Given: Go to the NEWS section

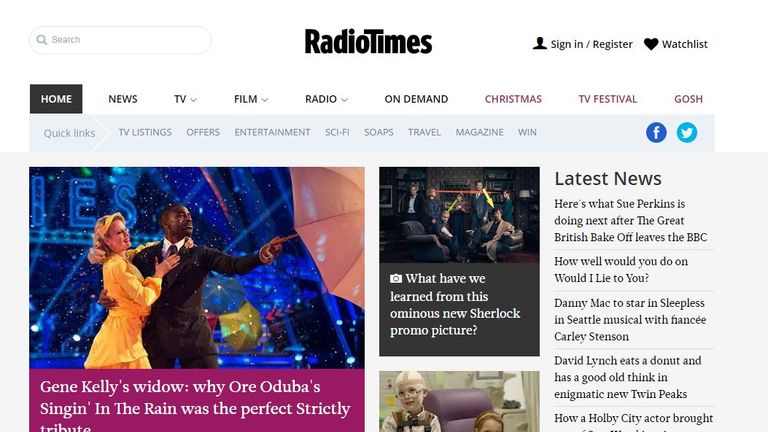Looking at the screenshot, I should (123, 99).
